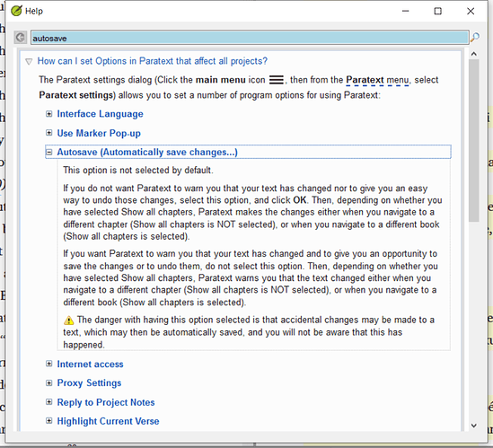Viewport: 493px width, 448px height.
Task: Expand the Interface Language section
Action: (49, 114)
